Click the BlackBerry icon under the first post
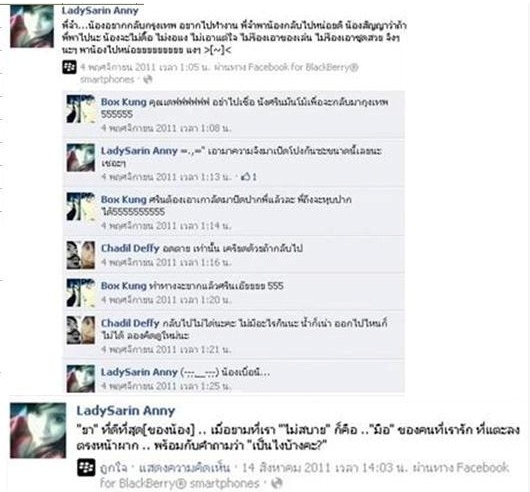This screenshot has height=492, width=530. point(69,67)
